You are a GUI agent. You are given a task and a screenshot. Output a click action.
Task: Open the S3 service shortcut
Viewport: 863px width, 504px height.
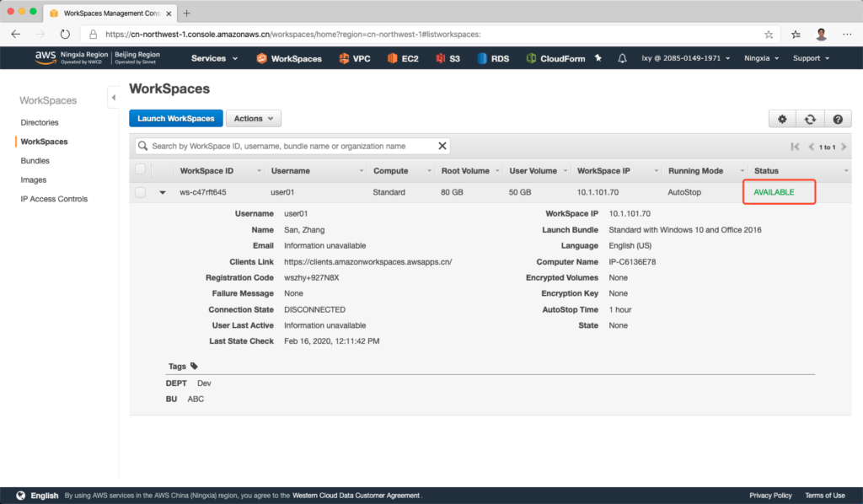pos(448,58)
